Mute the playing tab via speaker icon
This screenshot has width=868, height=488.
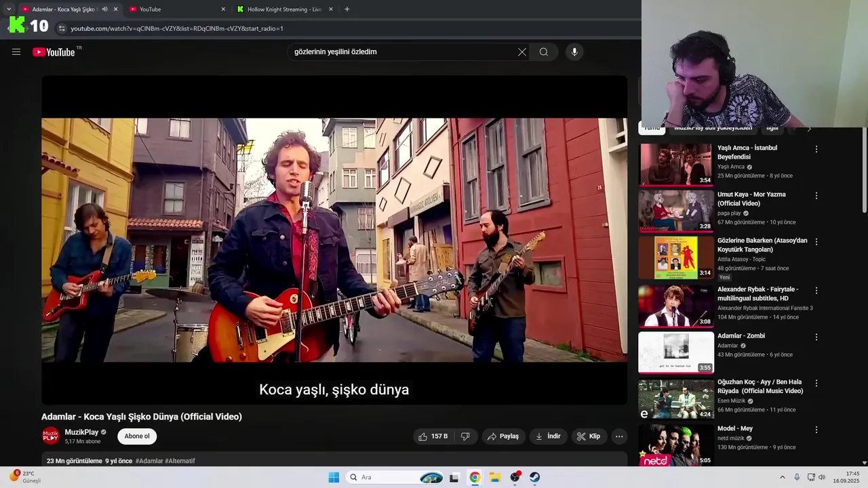[104, 9]
